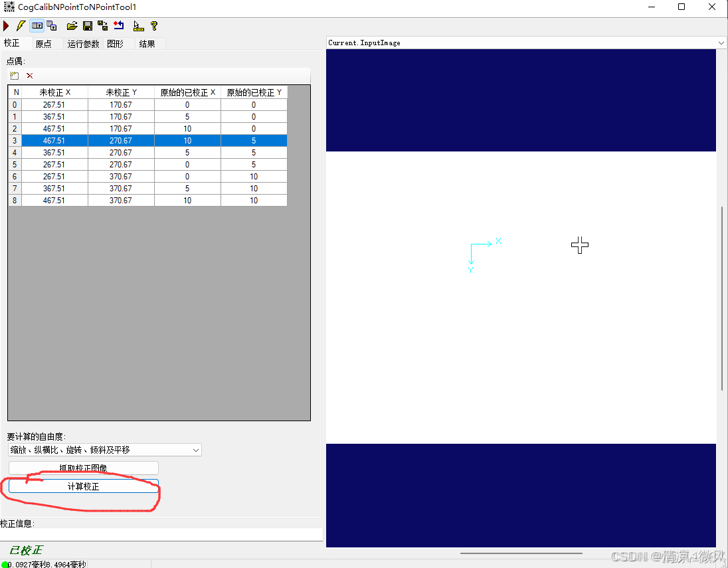Click the green 已校正 status text

[26, 550]
